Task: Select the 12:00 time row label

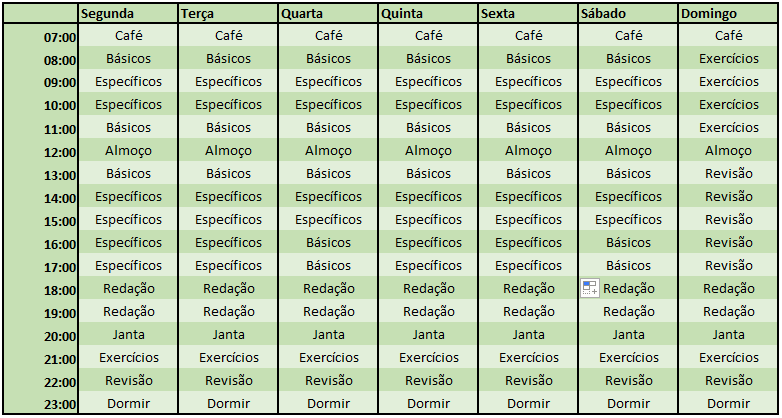Action: (x=41, y=150)
